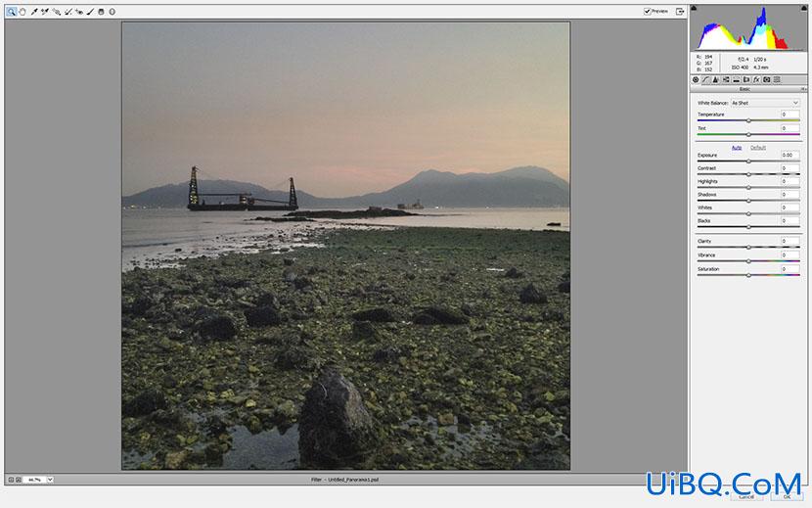Click the Blacks slider handle
The image size is (812, 508).
pyautogui.click(x=748, y=227)
